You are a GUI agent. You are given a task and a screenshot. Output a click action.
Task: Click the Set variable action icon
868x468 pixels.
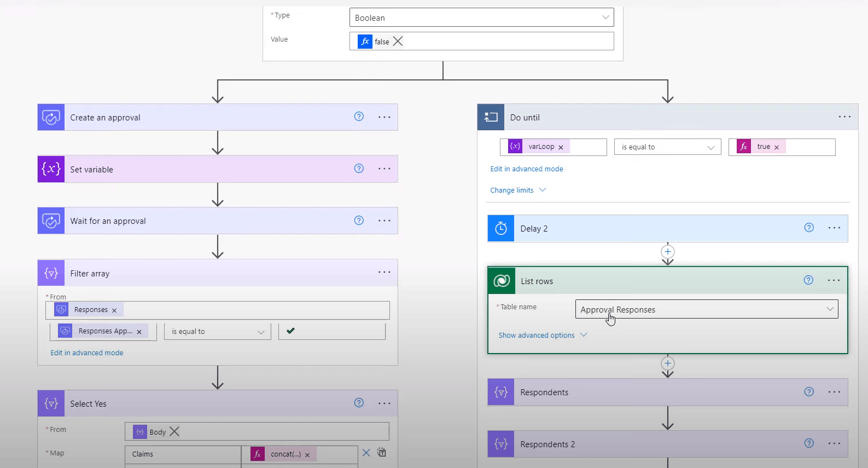51,169
